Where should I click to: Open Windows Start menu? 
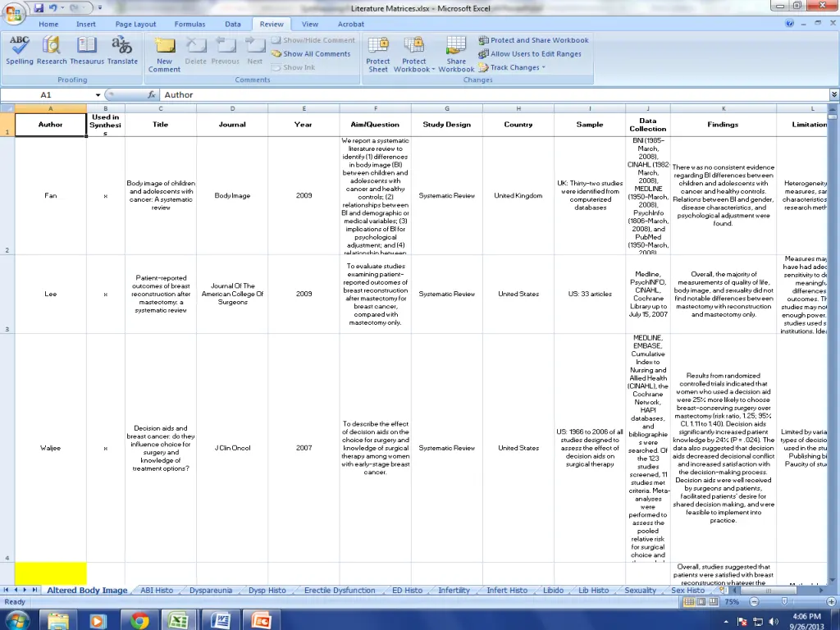point(16,620)
